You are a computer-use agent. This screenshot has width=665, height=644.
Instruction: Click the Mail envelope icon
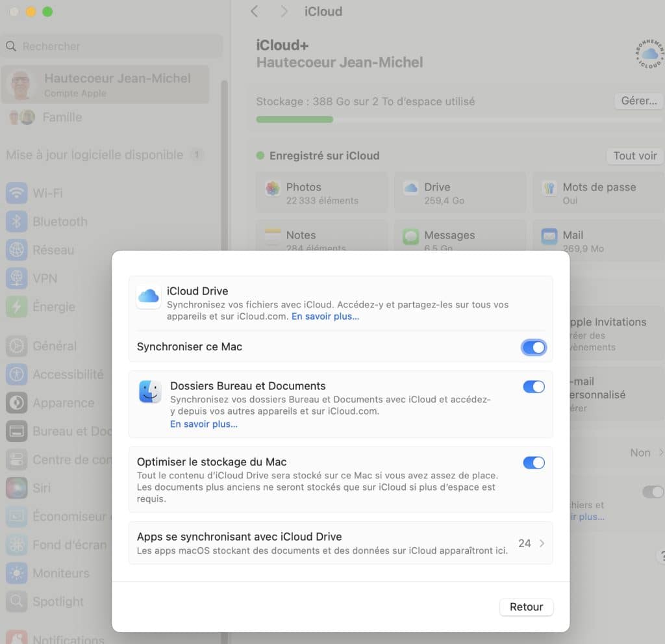[549, 236]
